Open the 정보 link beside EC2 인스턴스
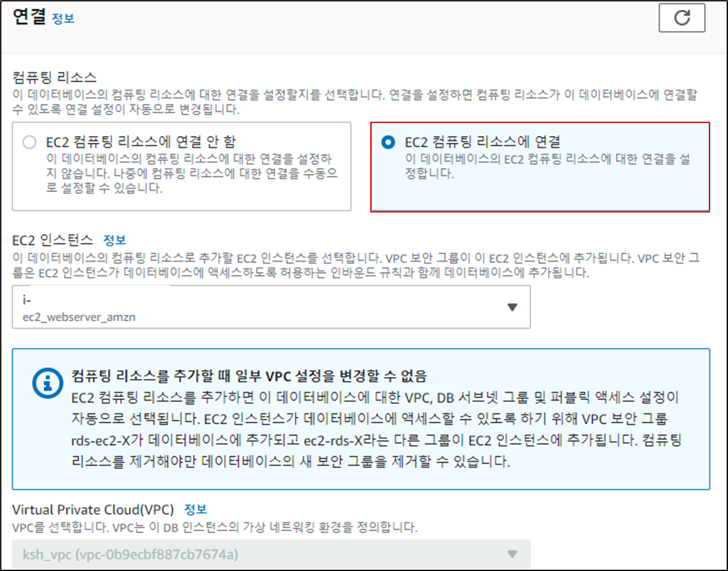This screenshot has width=728, height=571. point(114,240)
